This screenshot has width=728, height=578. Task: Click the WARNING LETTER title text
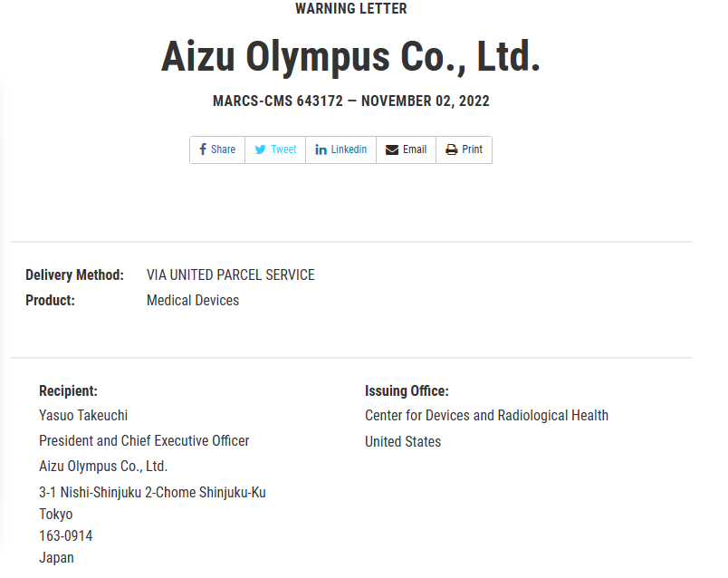pos(350,9)
